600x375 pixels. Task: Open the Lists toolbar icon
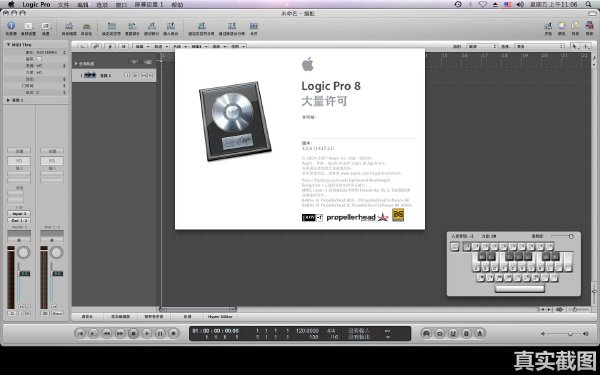point(575,26)
